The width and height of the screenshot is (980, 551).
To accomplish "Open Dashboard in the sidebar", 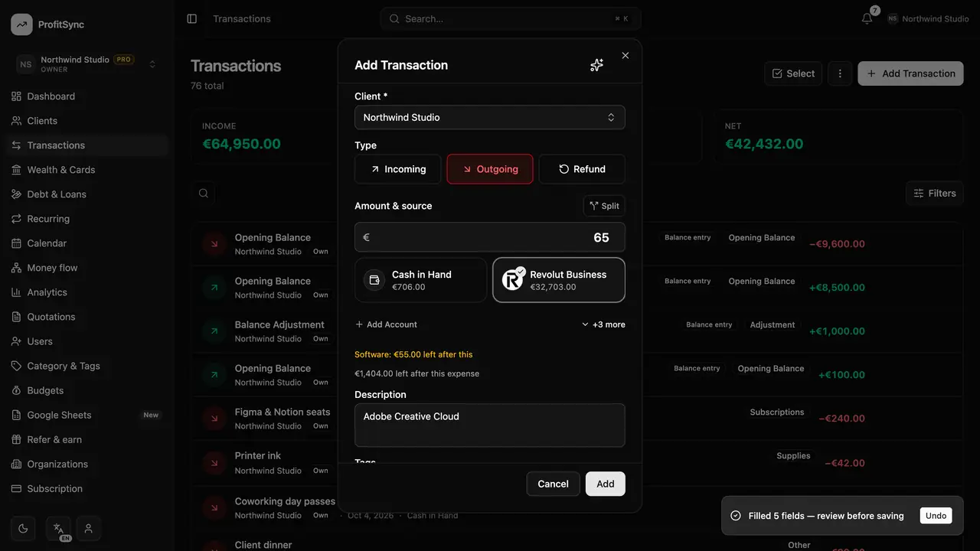I will (x=86, y=96).
